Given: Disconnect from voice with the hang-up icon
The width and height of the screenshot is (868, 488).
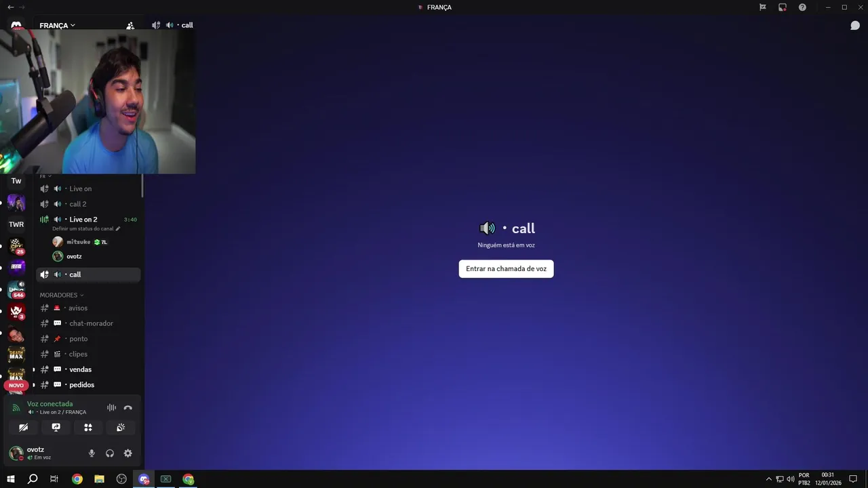Looking at the screenshot, I should (127, 408).
